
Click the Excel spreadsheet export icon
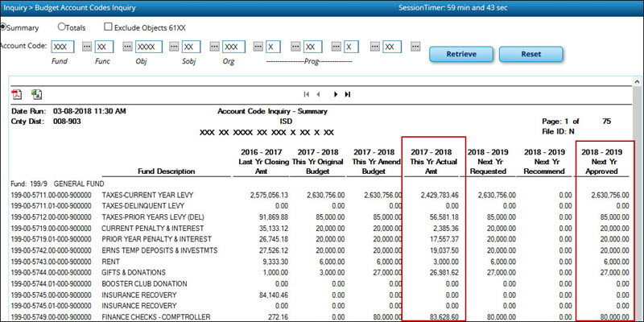coord(37,94)
